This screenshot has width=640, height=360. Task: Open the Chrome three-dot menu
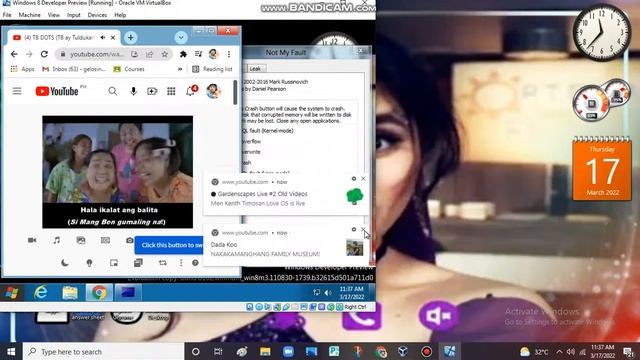click(229, 54)
